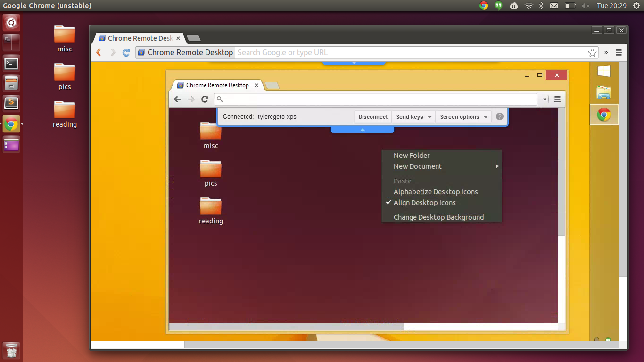Bookmark the page with the star icon

click(x=592, y=53)
